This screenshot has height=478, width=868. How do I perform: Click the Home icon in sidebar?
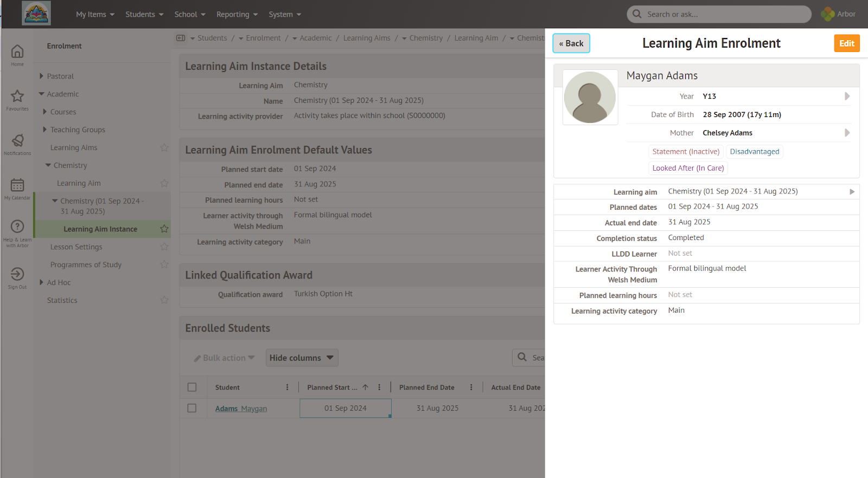17,52
